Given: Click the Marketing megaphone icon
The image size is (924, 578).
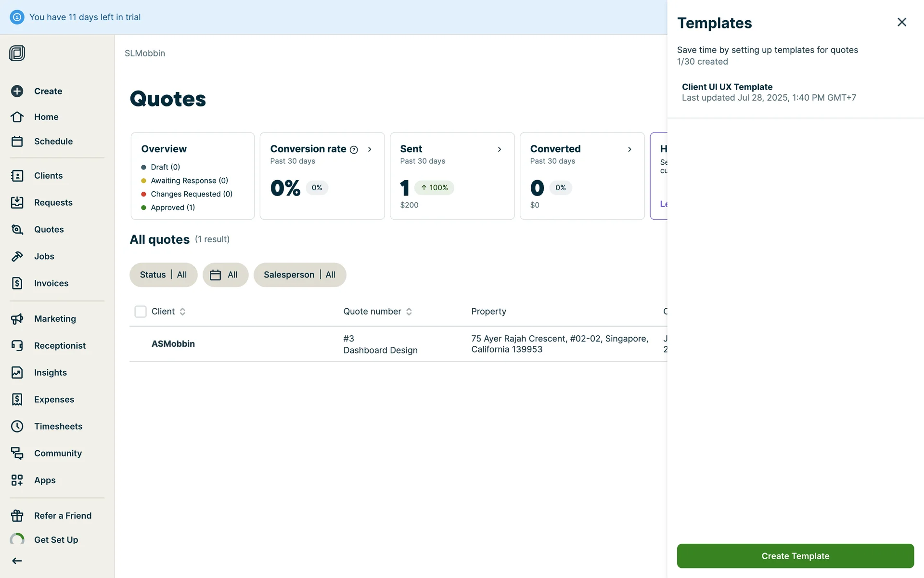Looking at the screenshot, I should tap(17, 318).
